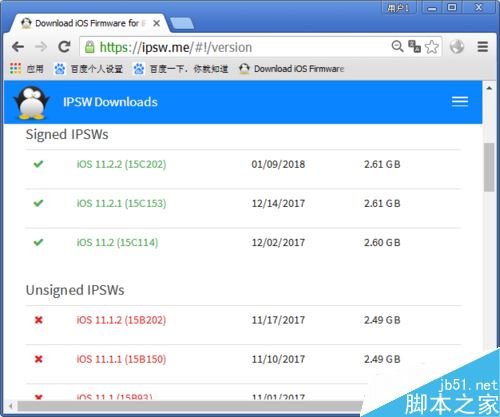Select the Download iOS Firmware browser tab

pos(87,23)
